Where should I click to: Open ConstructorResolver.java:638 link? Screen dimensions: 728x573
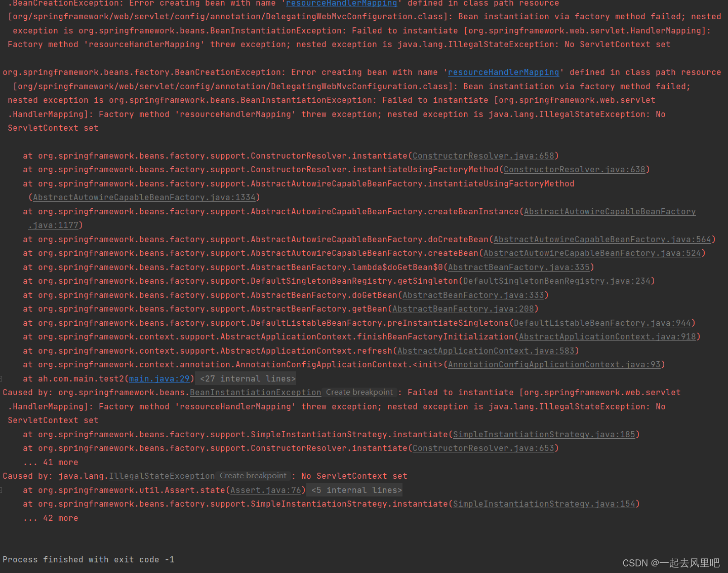click(x=574, y=169)
